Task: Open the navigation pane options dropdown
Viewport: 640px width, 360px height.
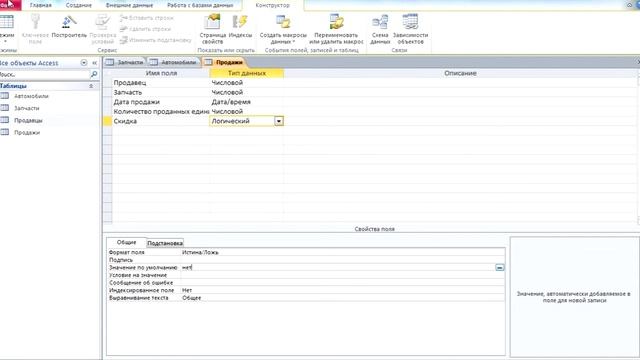Action: [84, 63]
